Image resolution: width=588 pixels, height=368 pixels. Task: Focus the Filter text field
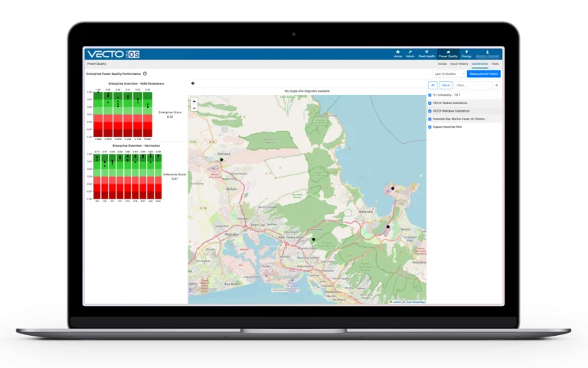tap(473, 85)
